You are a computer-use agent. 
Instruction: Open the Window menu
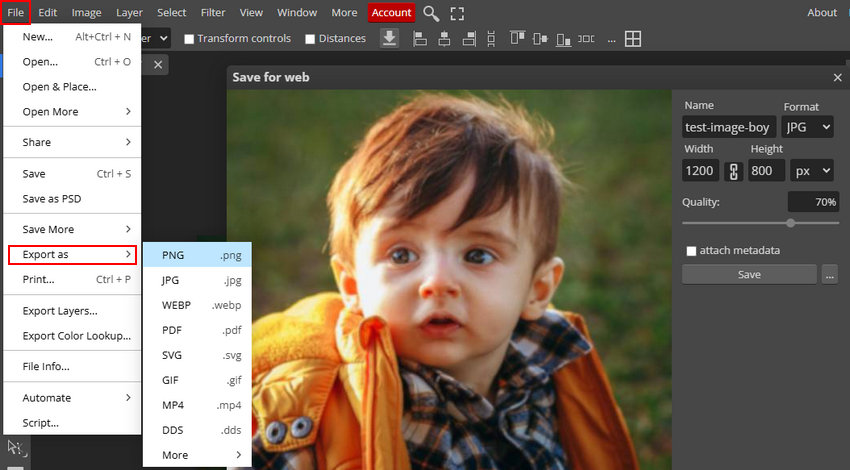click(297, 12)
